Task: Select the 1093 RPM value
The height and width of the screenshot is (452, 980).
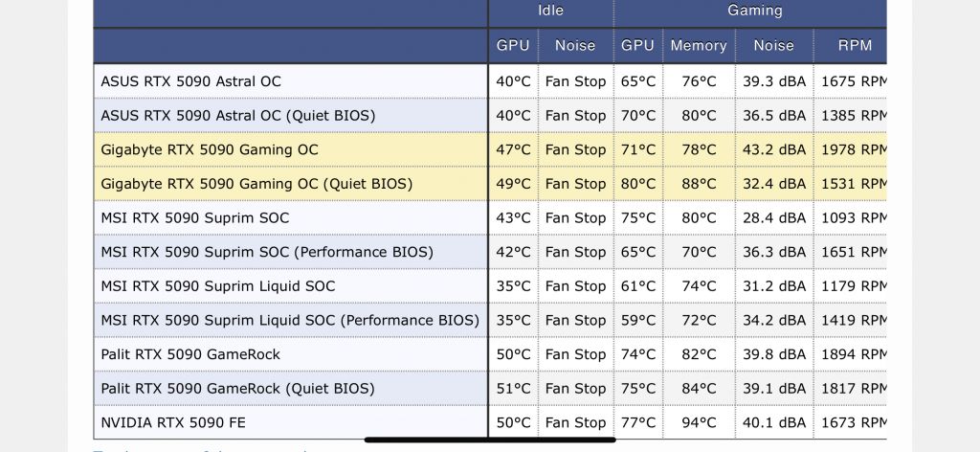Action: point(854,217)
